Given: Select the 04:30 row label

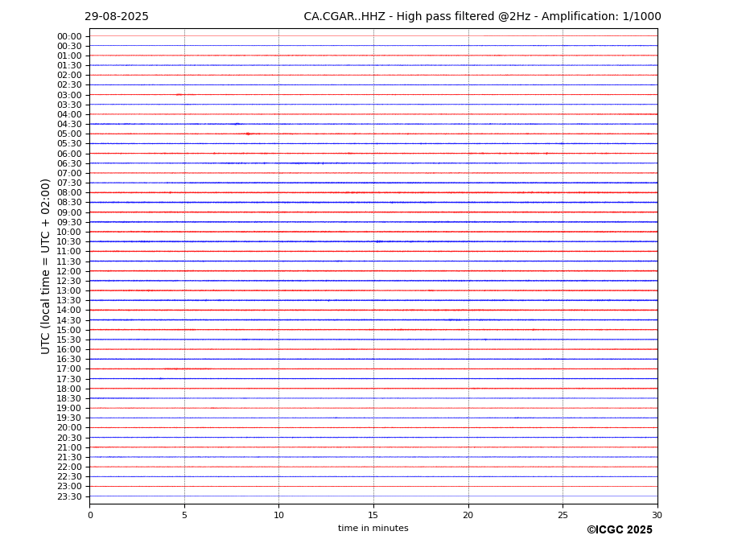Looking at the screenshot, I should pyautogui.click(x=69, y=124).
